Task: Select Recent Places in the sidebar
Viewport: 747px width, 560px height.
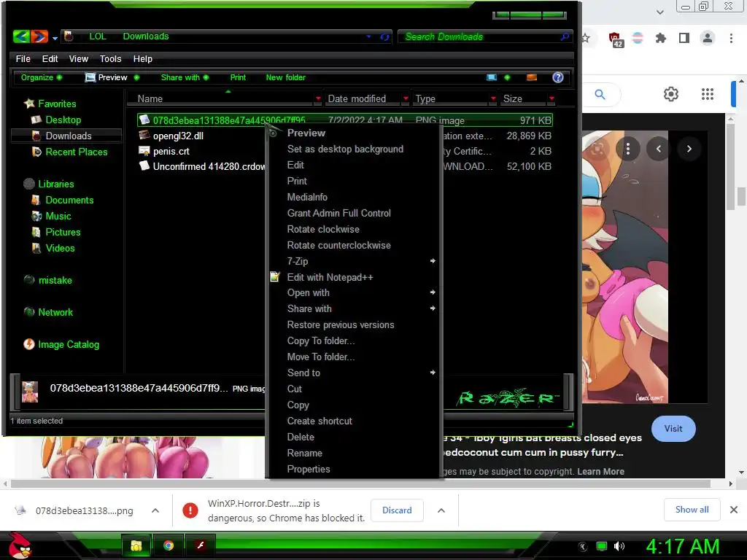Action: [69, 152]
